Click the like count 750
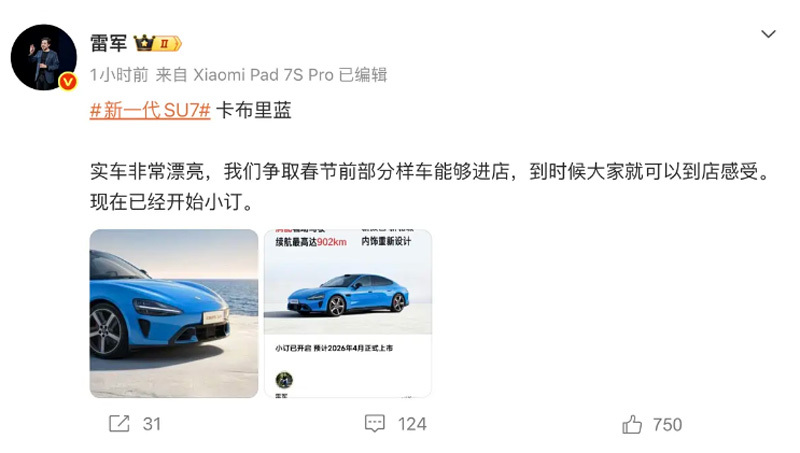Viewport: 800px width, 453px height. pos(667,424)
